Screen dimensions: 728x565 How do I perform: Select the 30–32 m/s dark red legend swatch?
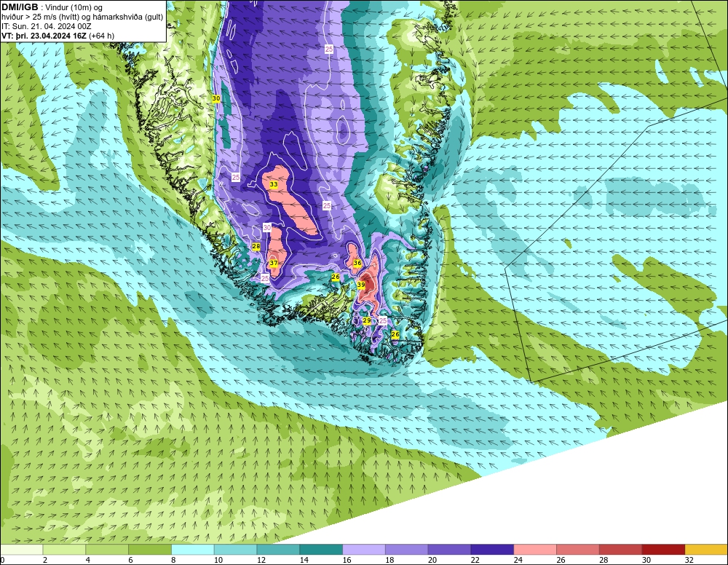pos(663,550)
